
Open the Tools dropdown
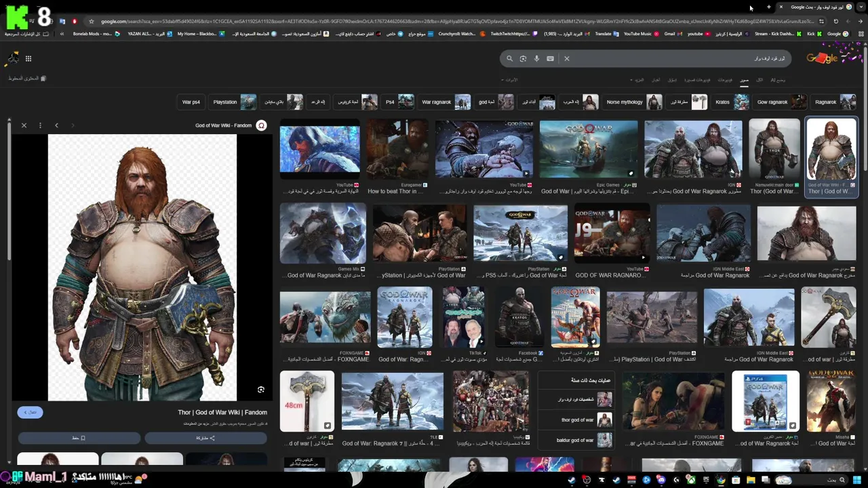[x=509, y=80]
